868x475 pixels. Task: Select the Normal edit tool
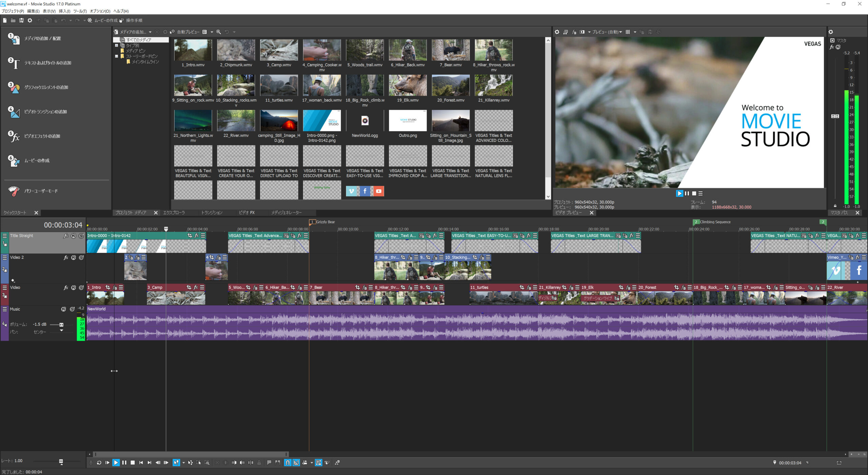coord(176,462)
